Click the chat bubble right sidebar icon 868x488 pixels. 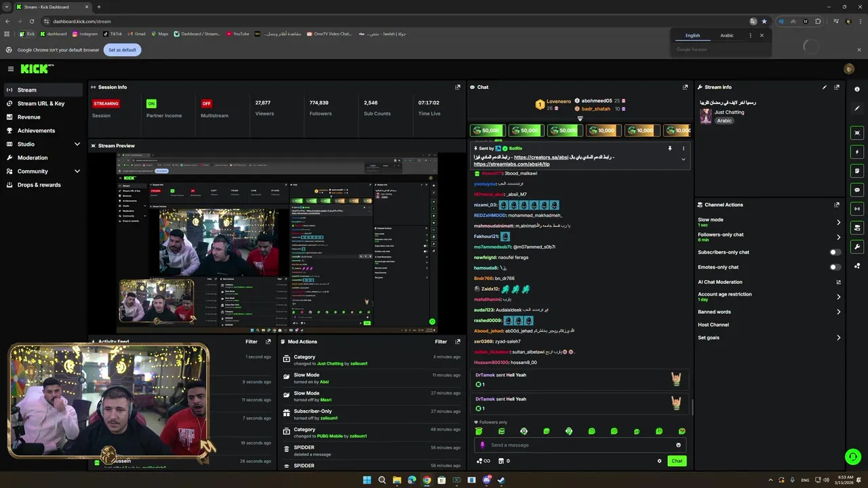point(857,190)
